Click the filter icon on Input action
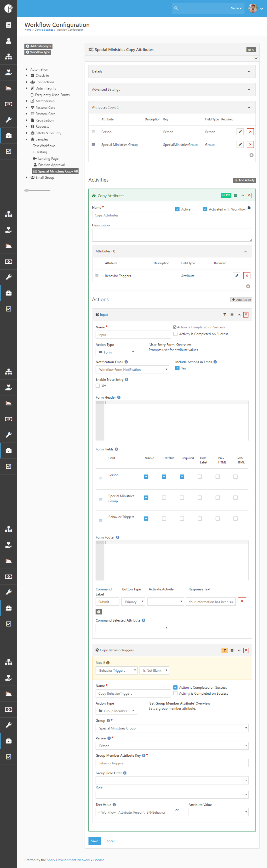The height and width of the screenshot is (868, 267). pyautogui.click(x=225, y=315)
